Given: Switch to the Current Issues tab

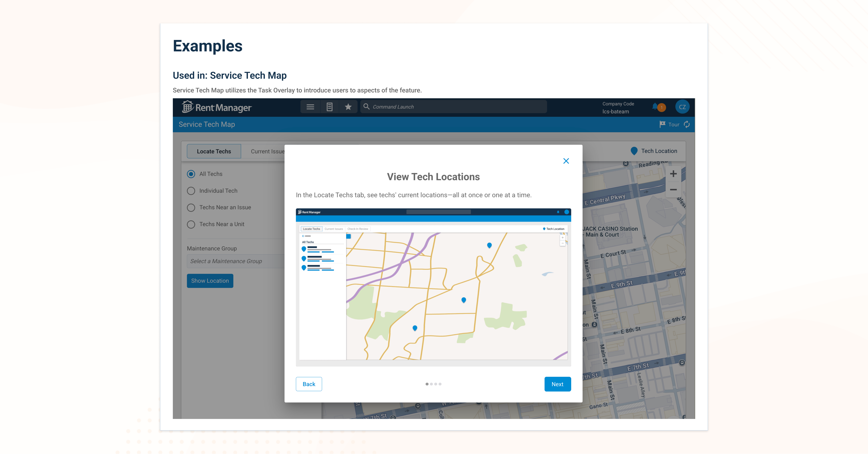Looking at the screenshot, I should (x=268, y=151).
